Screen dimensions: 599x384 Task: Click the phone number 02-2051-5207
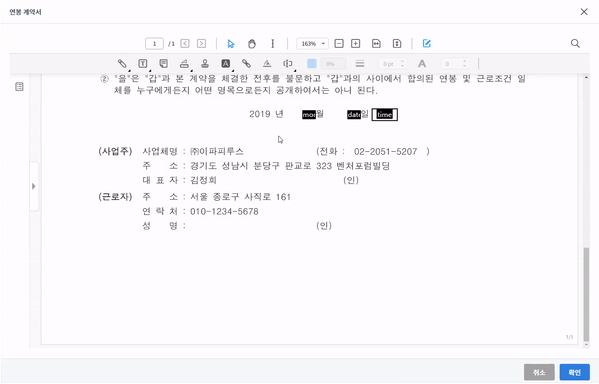(385, 152)
